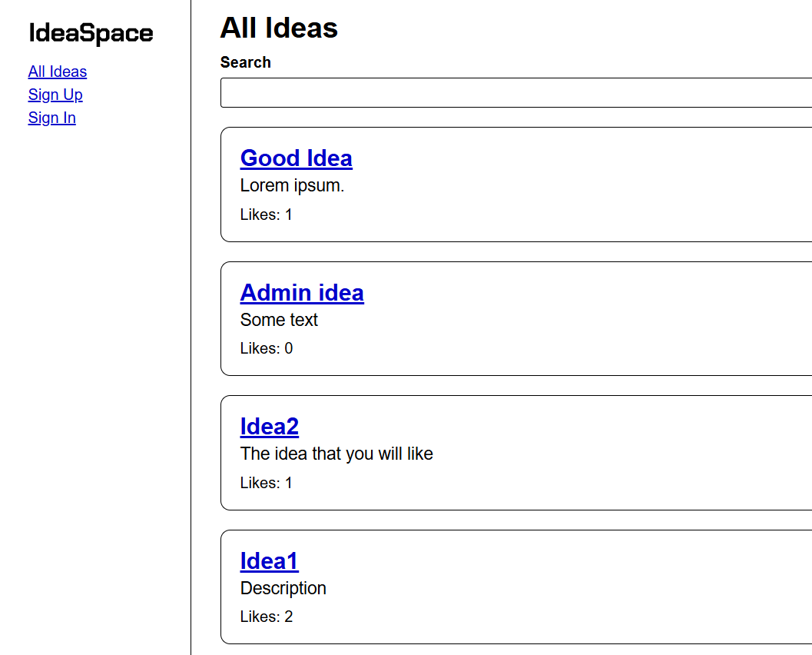Image resolution: width=812 pixels, height=655 pixels.
Task: Open the Admin idea post
Action: [302, 292]
